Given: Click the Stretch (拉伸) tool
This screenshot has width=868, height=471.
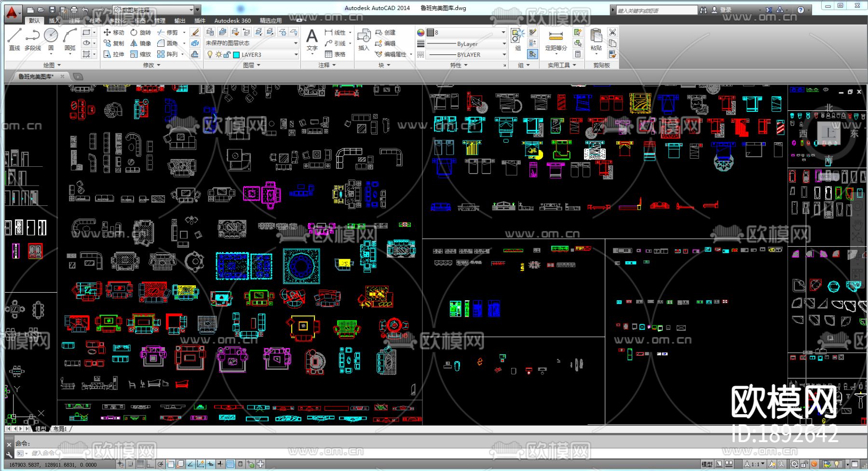Looking at the screenshot, I should tap(114, 54).
